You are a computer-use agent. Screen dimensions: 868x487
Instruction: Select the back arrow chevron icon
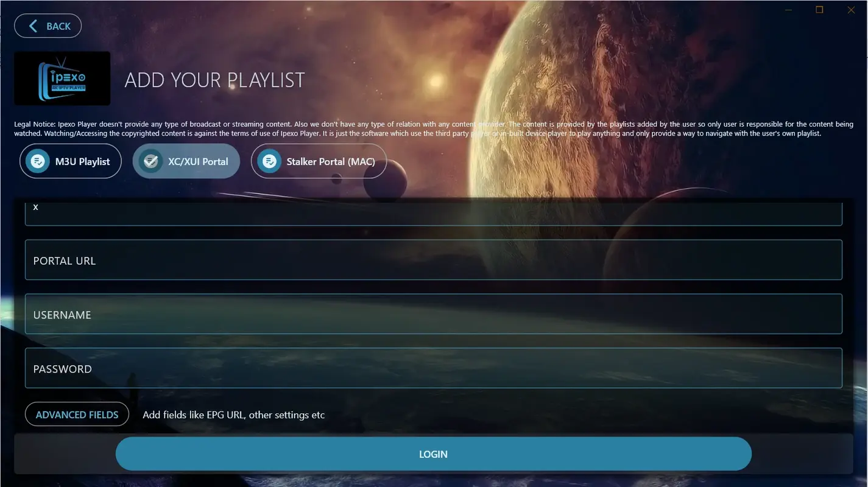32,26
